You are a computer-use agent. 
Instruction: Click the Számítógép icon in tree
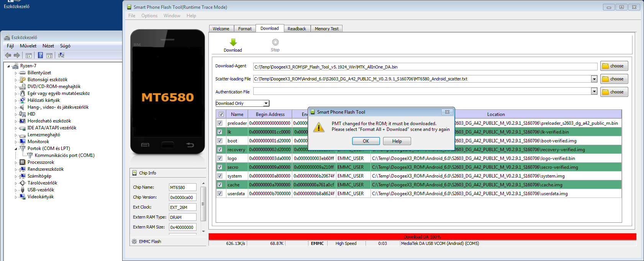23,176
